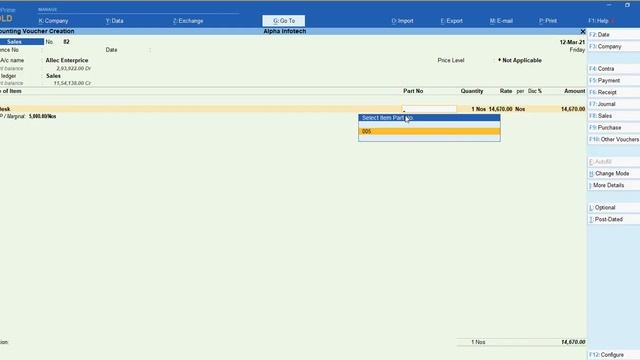Image resolution: width=640 pixels, height=360 pixels.
Task: Restore the application window
Action: 627,5
